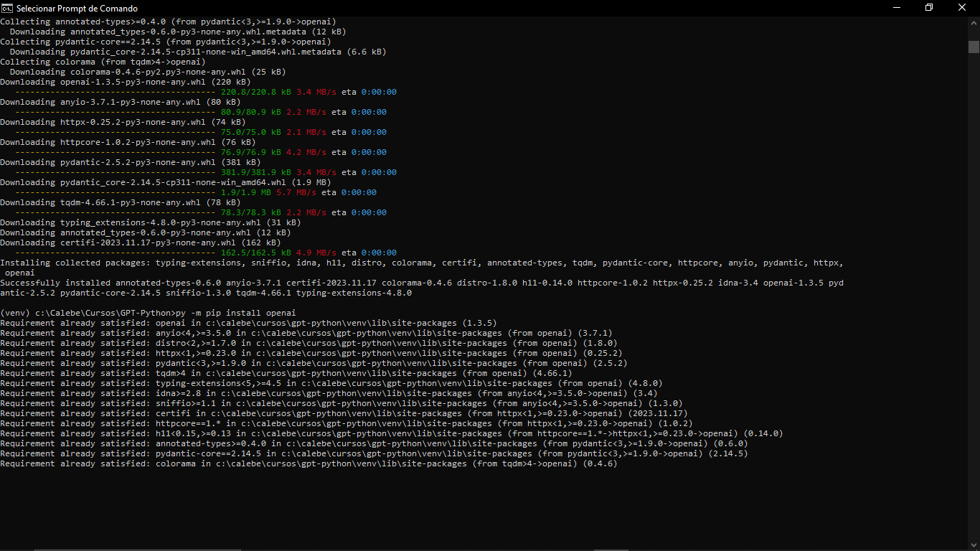Click the 'Collecting colorama (from tqdm>4->openai)' line
The height and width of the screenshot is (551, 980).
103,62
